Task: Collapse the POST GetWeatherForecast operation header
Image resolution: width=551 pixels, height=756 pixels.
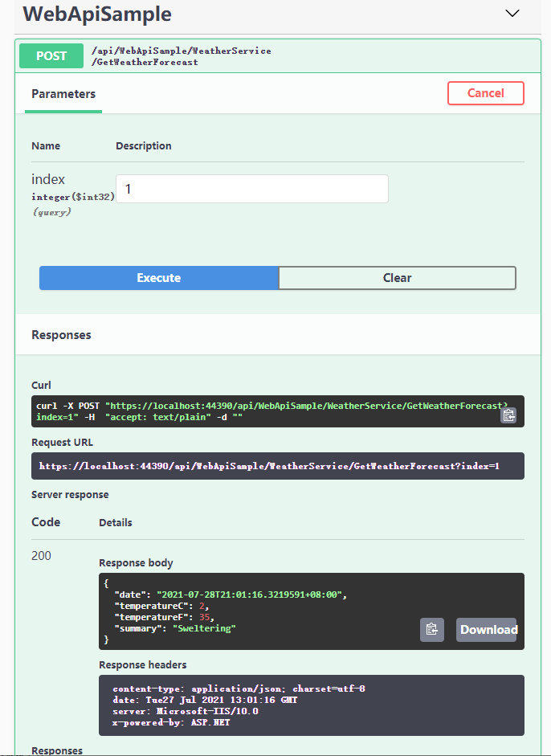Action: 278,56
